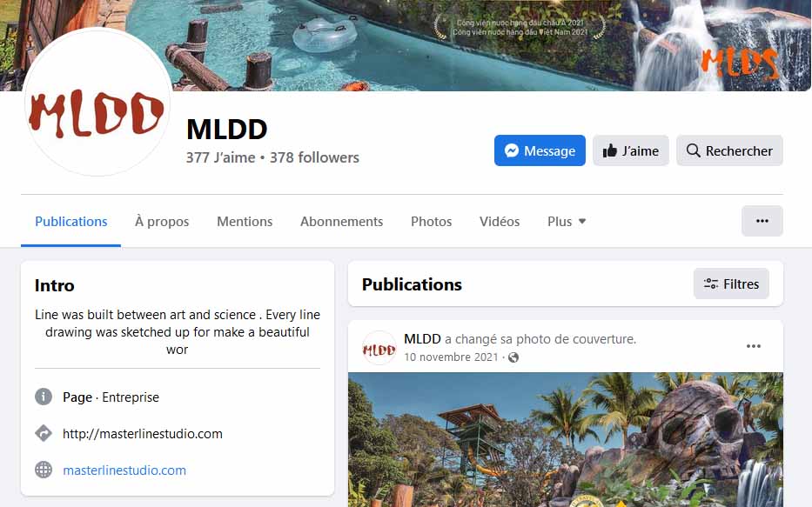Click the dropdown arrow next to Plus
This screenshot has height=507, width=812.
click(582, 222)
